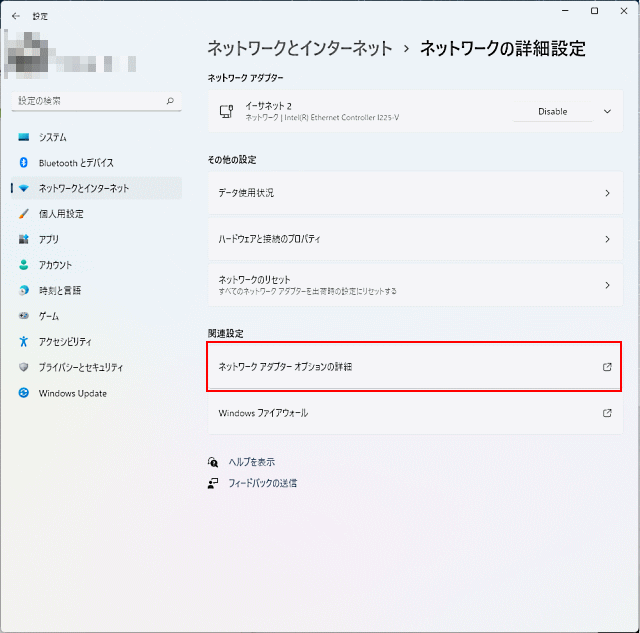Screen dimensions: 640x633
Task: Select ゲーム in the sidebar
Action: coord(96,315)
